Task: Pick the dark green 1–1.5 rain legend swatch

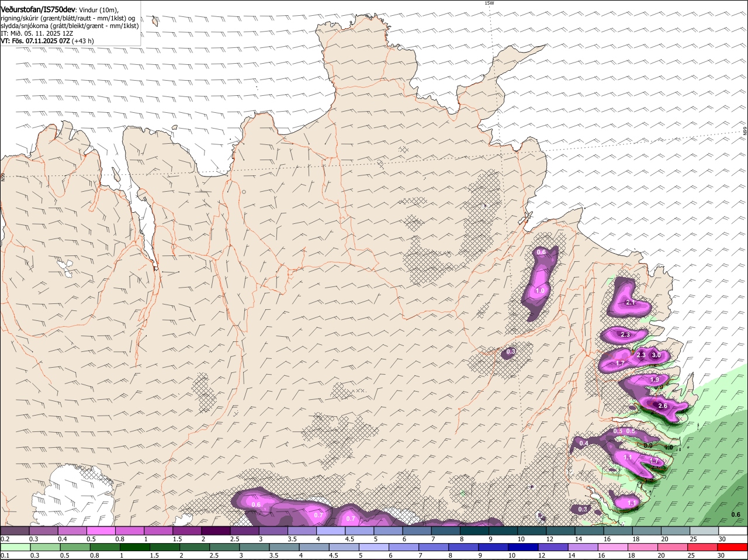Action: pyautogui.click(x=136, y=548)
